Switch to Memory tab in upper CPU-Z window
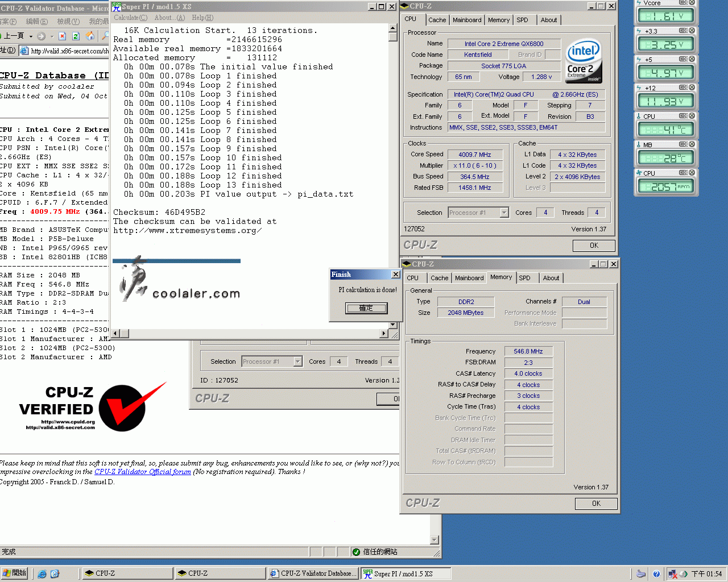The image size is (728, 582). click(x=499, y=20)
